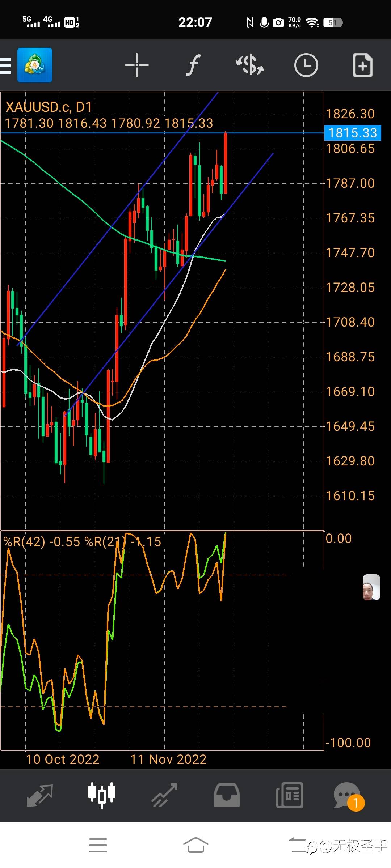Tap the XAUUSD.c, D1 chart title
391x868 pixels.
[x=49, y=107]
